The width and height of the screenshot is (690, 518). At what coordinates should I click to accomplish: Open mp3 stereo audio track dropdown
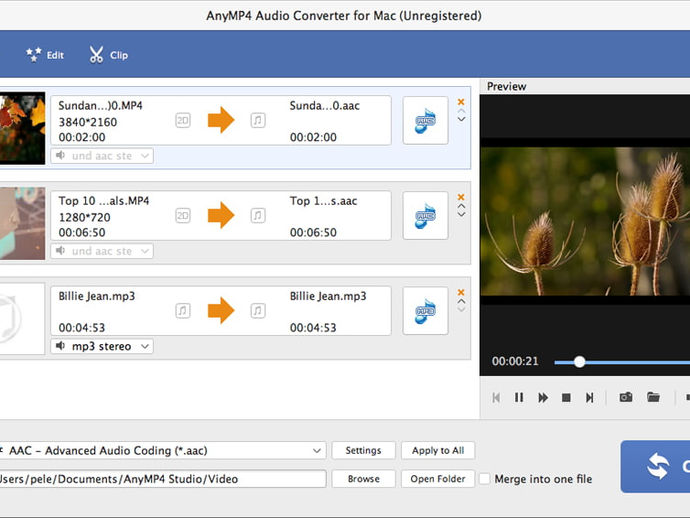102,346
